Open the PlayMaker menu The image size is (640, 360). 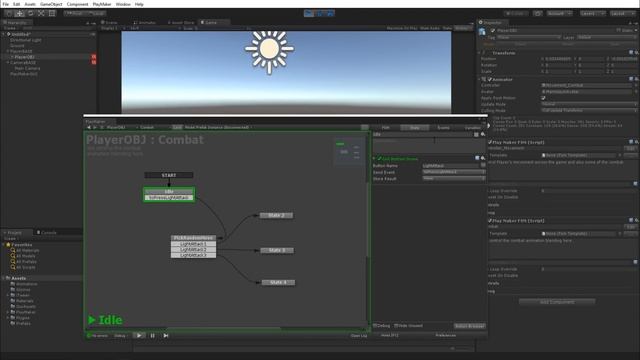(102, 4)
